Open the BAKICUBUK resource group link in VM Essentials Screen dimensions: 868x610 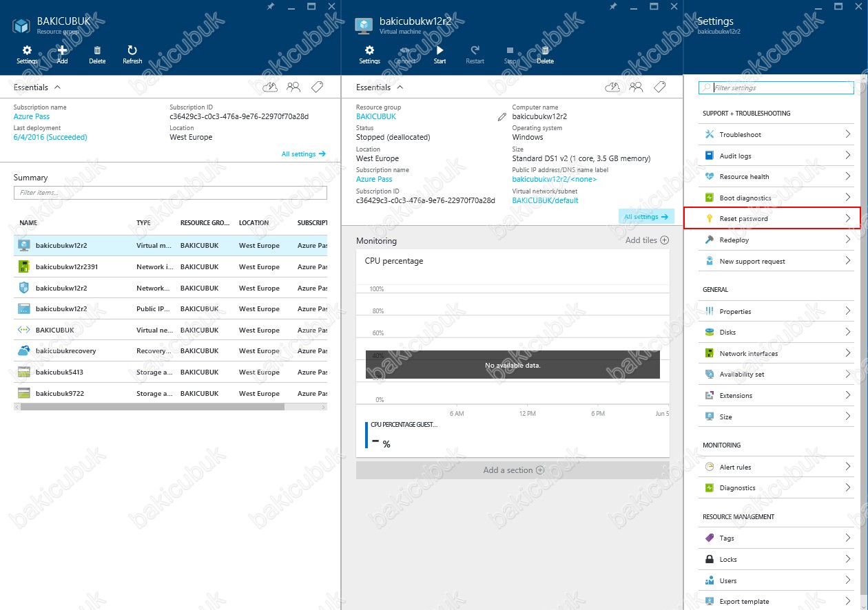[x=376, y=116]
